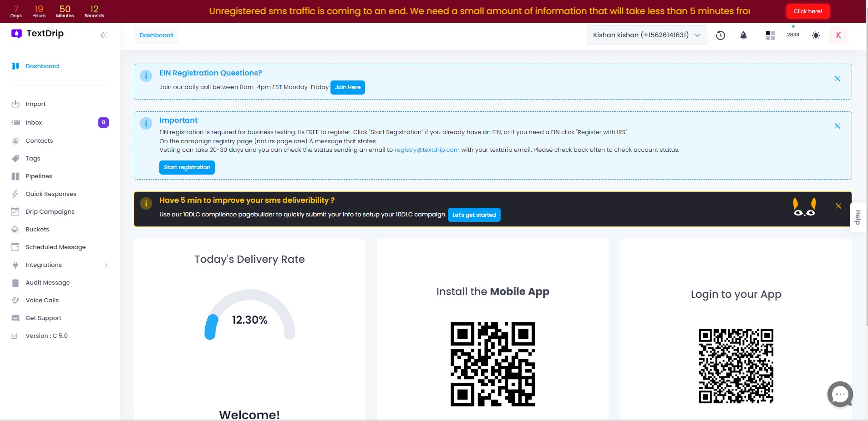This screenshot has width=868, height=421.
Task: Expand the Integrations submenu arrow
Action: coord(106,265)
